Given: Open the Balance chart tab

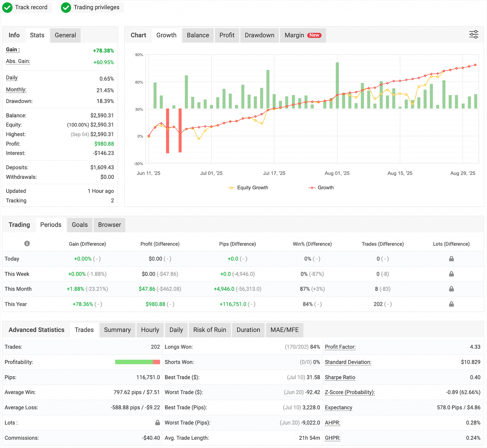Looking at the screenshot, I should 198,35.
